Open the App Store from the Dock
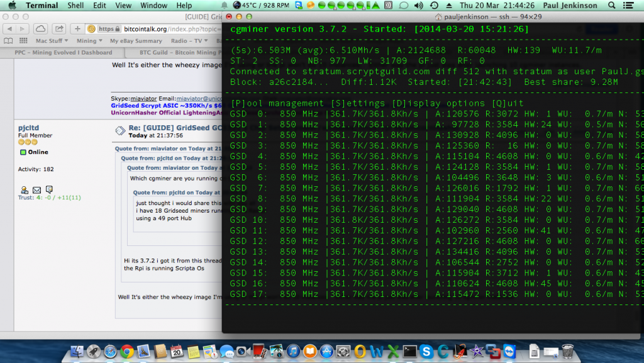Screen dimensions: 644x363 click(326, 352)
